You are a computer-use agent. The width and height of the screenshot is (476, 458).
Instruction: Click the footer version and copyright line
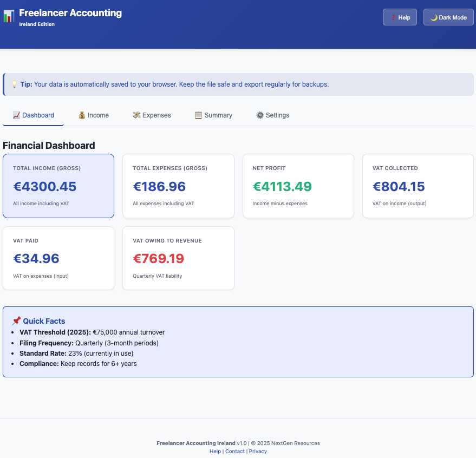click(238, 443)
